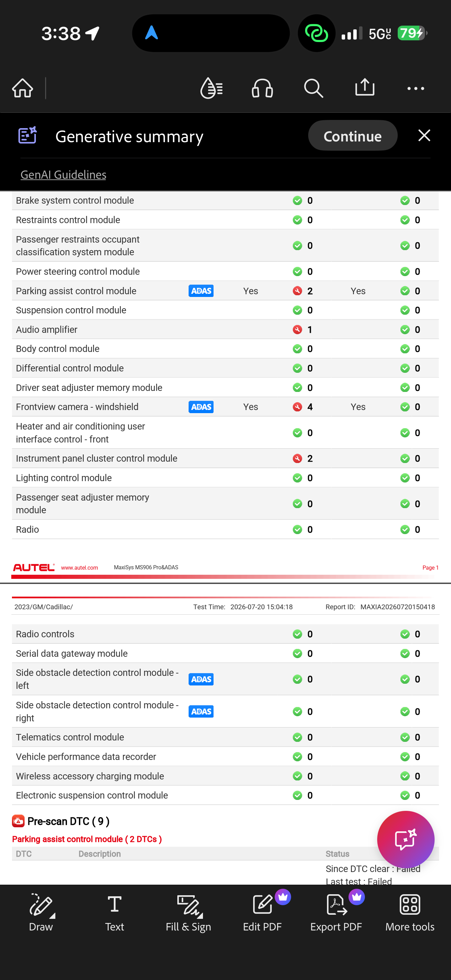451x980 pixels.
Task: Open the three-dot more options menu
Action: (x=415, y=89)
